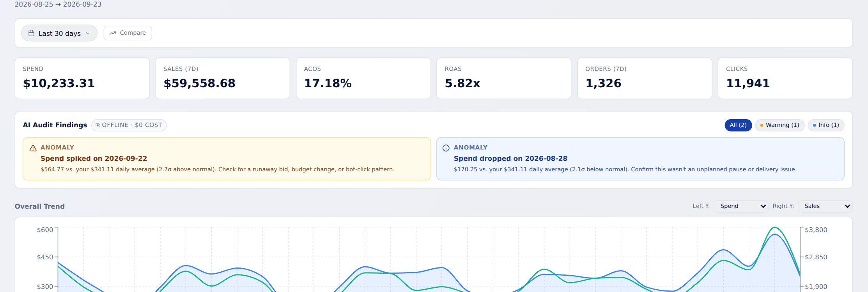Screen dimensions: 868x292
Task: Click the CLICKS card label
Action: 737,69
